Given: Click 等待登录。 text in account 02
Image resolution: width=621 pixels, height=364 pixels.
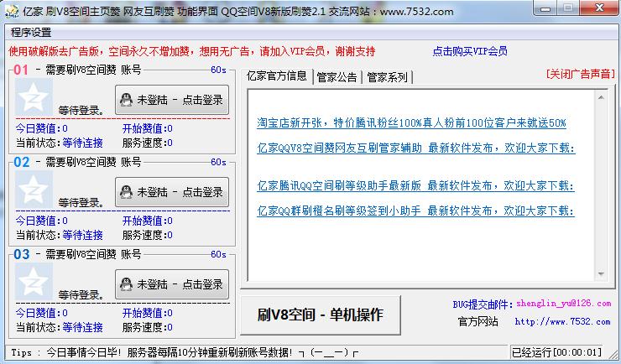Looking at the screenshot, I should (x=81, y=203).
